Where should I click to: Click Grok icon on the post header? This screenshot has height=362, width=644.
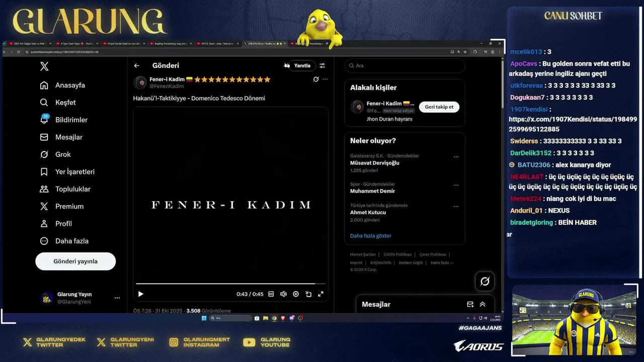(316, 79)
